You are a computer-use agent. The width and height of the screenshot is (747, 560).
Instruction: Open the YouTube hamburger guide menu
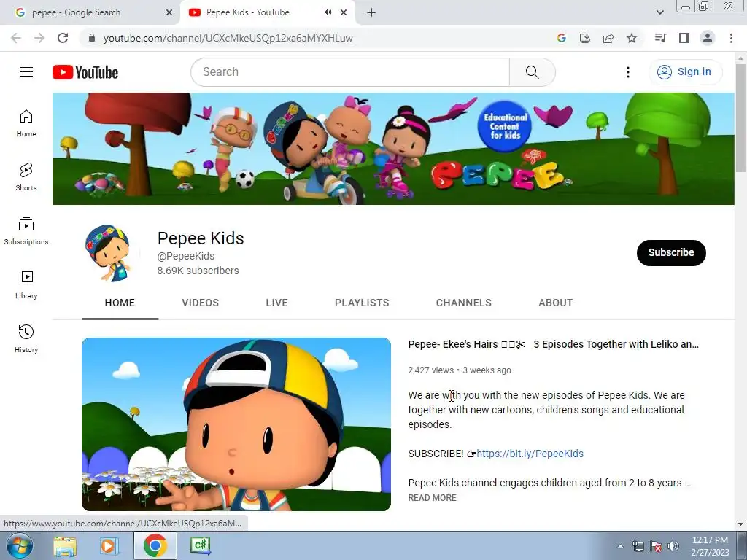[x=26, y=72]
